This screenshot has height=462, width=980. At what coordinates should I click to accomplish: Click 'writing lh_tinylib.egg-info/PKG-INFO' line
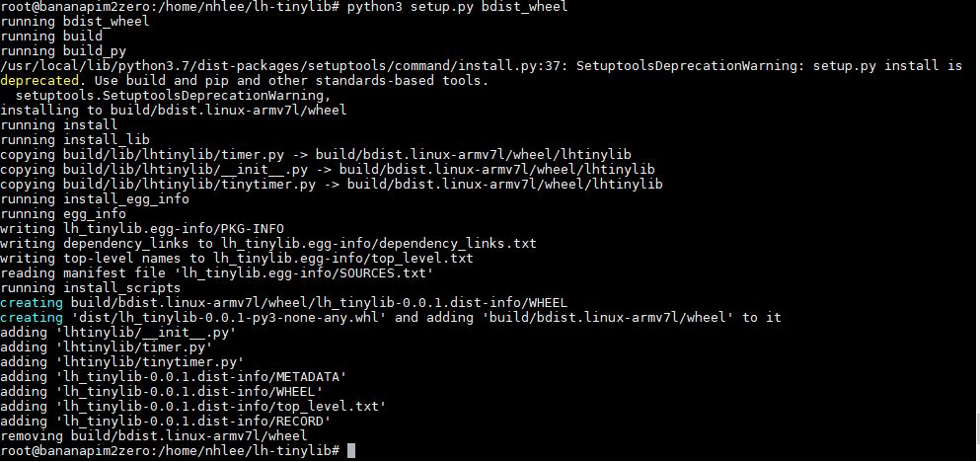point(142,229)
